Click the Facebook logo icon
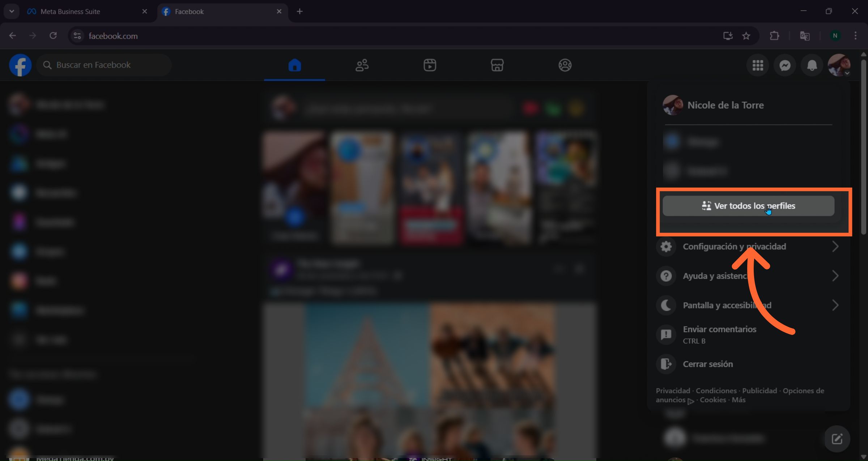The height and width of the screenshot is (461, 868). [20, 65]
